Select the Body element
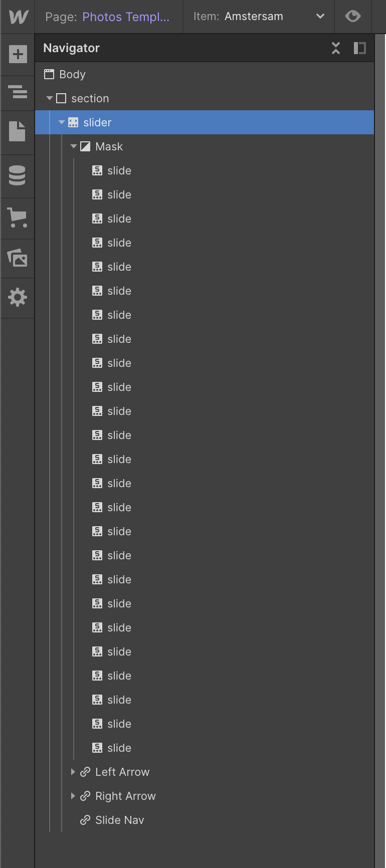This screenshot has width=386, height=868. tap(72, 74)
